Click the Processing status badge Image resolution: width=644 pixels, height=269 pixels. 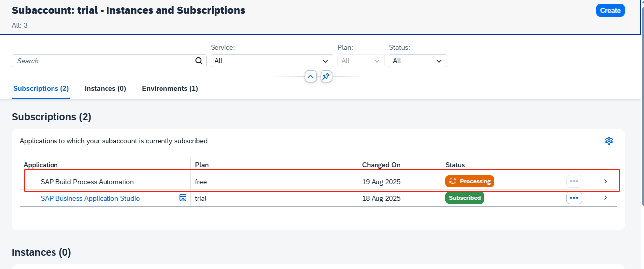click(x=470, y=181)
